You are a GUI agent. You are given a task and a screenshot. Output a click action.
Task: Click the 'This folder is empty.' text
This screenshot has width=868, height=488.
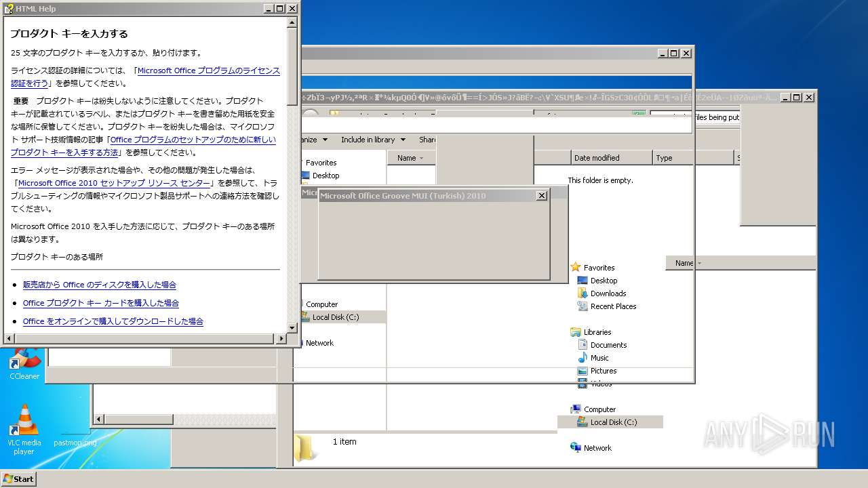click(x=600, y=180)
